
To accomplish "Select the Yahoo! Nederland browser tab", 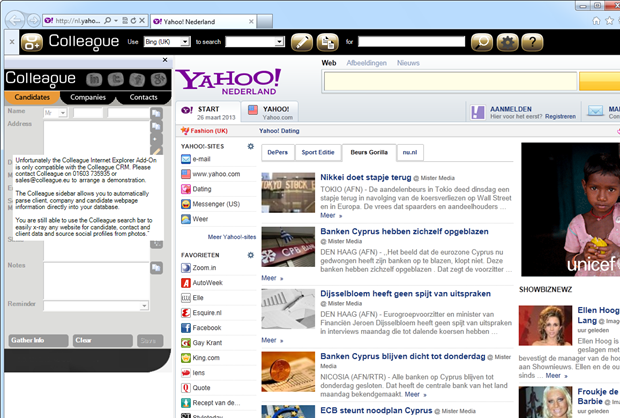I will 203,21.
